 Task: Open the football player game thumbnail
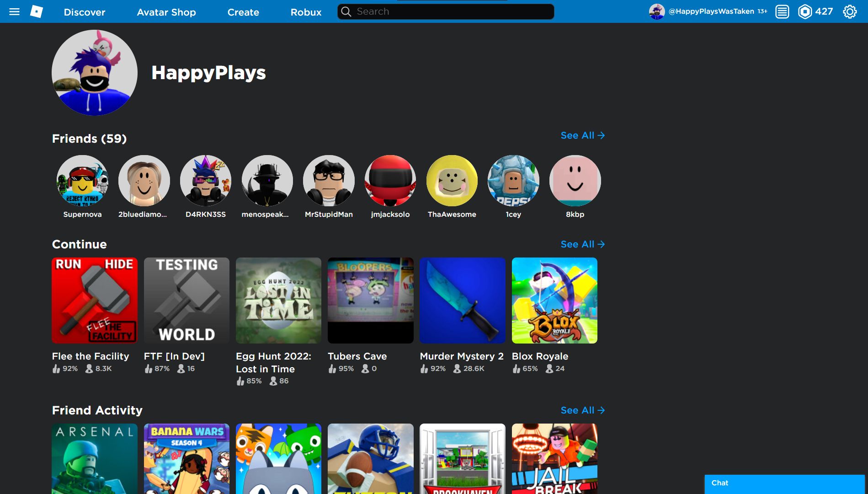coord(371,459)
